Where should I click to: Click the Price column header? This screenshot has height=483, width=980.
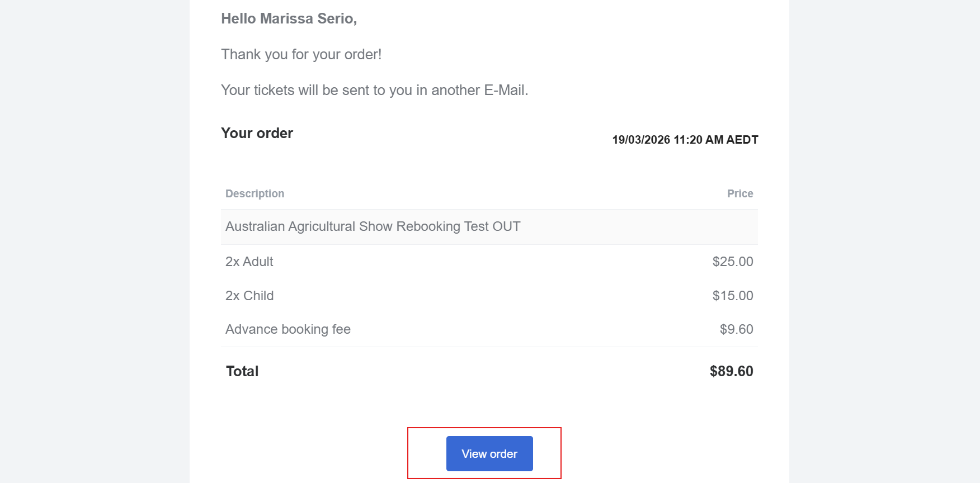pyautogui.click(x=739, y=193)
